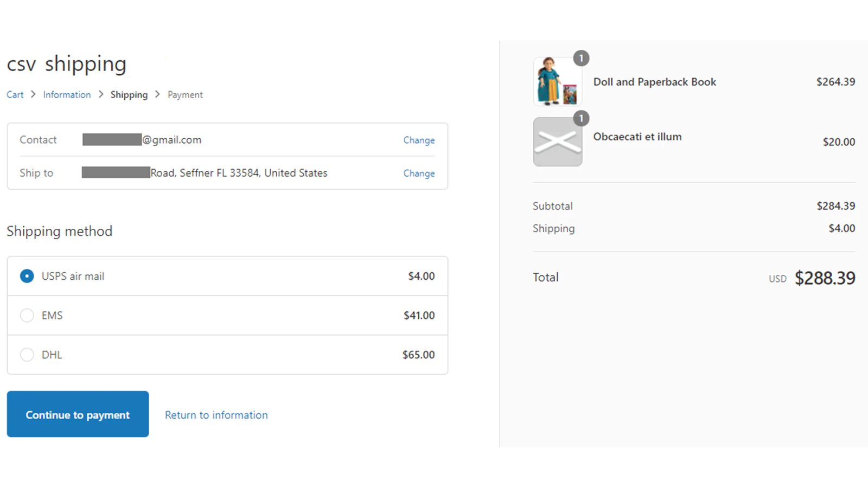Go back to the Cart breadcrumb
868x488 pixels.
(15, 95)
